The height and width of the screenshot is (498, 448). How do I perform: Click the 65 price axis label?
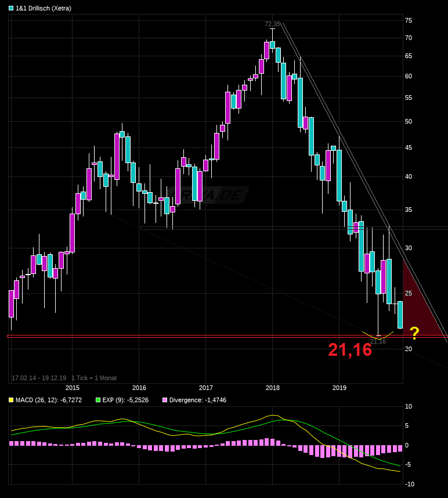tap(409, 56)
